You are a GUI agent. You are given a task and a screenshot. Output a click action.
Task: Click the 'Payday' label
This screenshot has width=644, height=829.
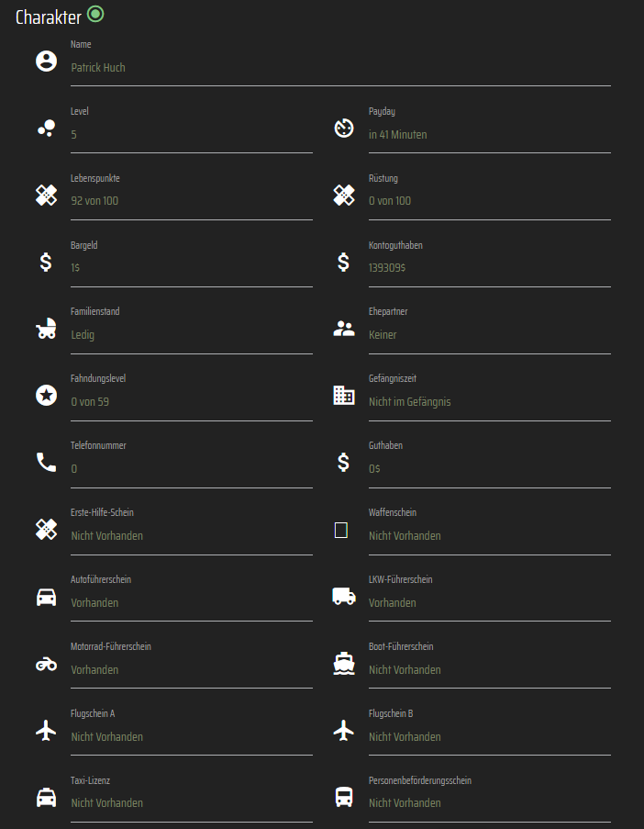[382, 112]
